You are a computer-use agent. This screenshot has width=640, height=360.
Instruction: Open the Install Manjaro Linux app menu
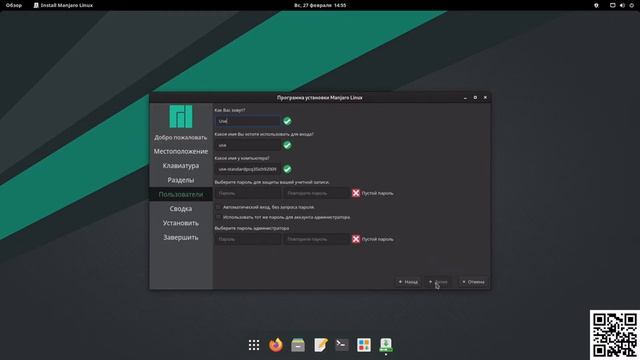[x=63, y=5]
